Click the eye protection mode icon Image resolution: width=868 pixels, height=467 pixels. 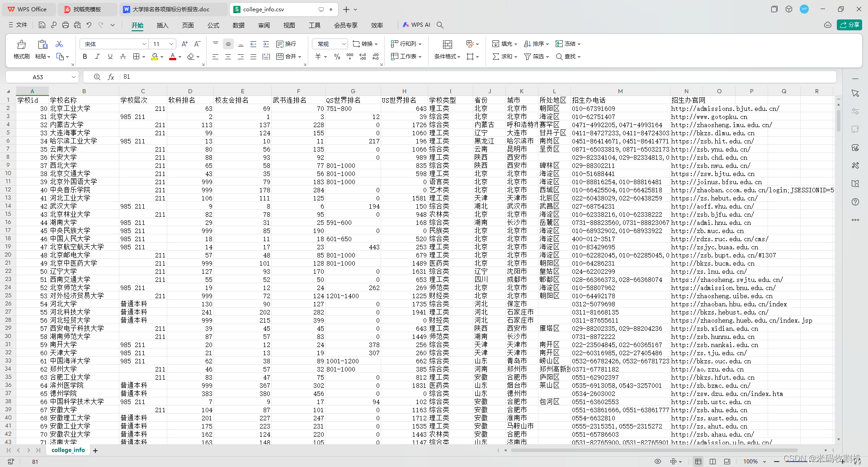(658, 462)
